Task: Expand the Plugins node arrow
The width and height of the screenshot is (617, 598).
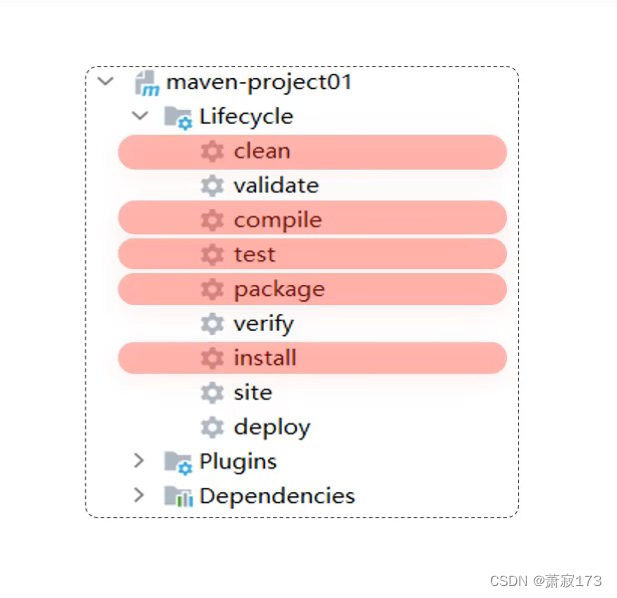Action: [x=139, y=460]
